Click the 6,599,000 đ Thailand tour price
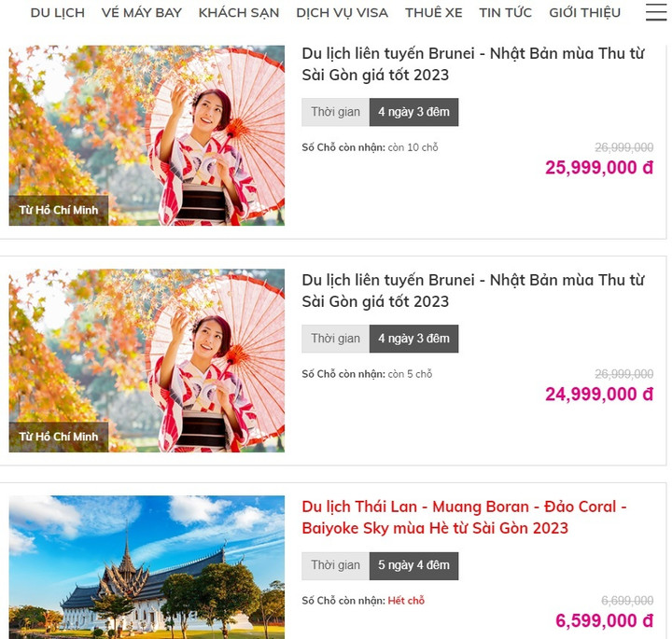This screenshot has width=672, height=639. pyautogui.click(x=604, y=620)
